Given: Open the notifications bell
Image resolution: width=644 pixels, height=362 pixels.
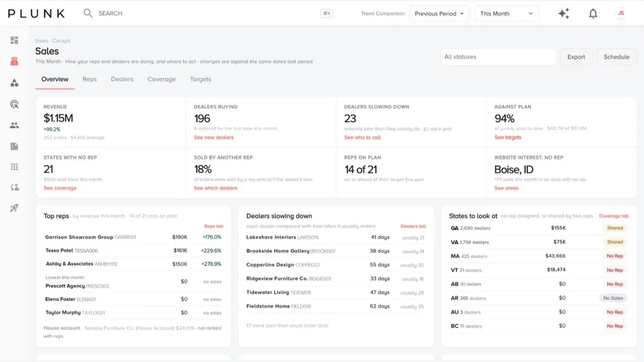Looking at the screenshot, I should (x=593, y=13).
